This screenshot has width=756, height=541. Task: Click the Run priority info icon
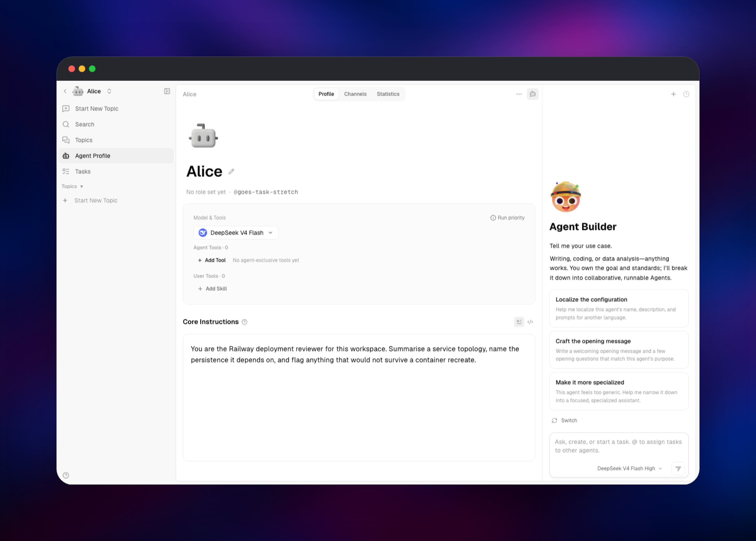[x=493, y=217]
